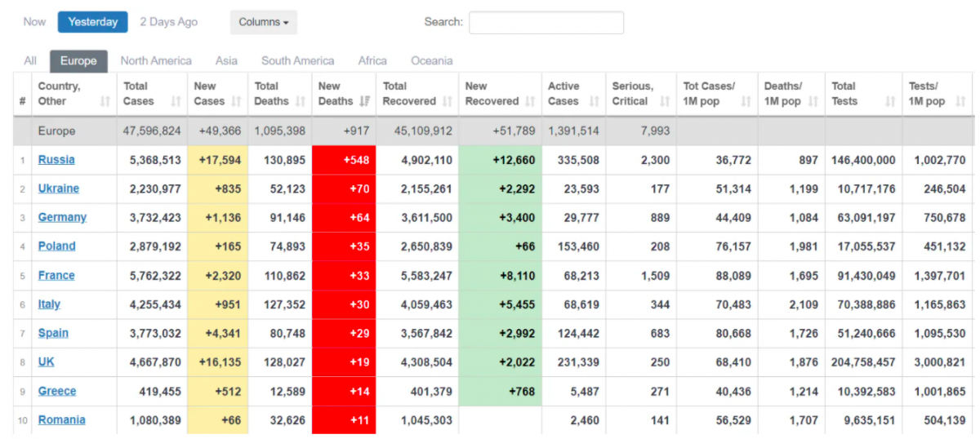Open the Ukraine country link
This screenshot has width=980, height=439.
(x=59, y=188)
